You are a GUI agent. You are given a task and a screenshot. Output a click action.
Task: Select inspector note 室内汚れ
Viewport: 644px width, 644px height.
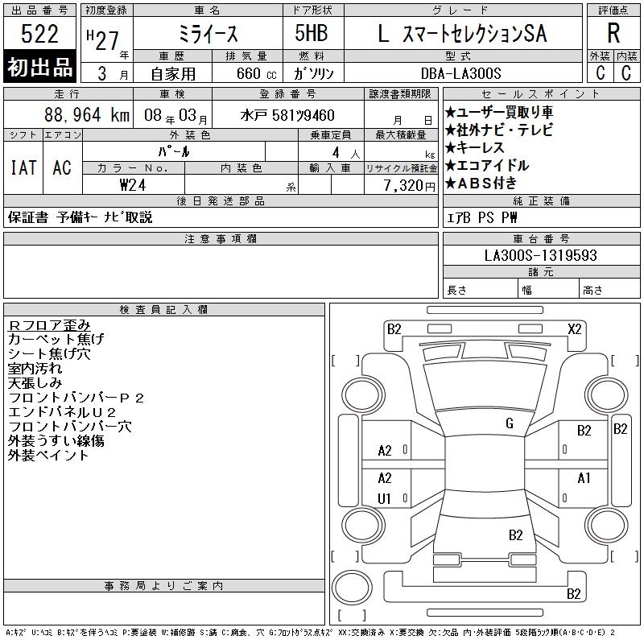(x=35, y=369)
